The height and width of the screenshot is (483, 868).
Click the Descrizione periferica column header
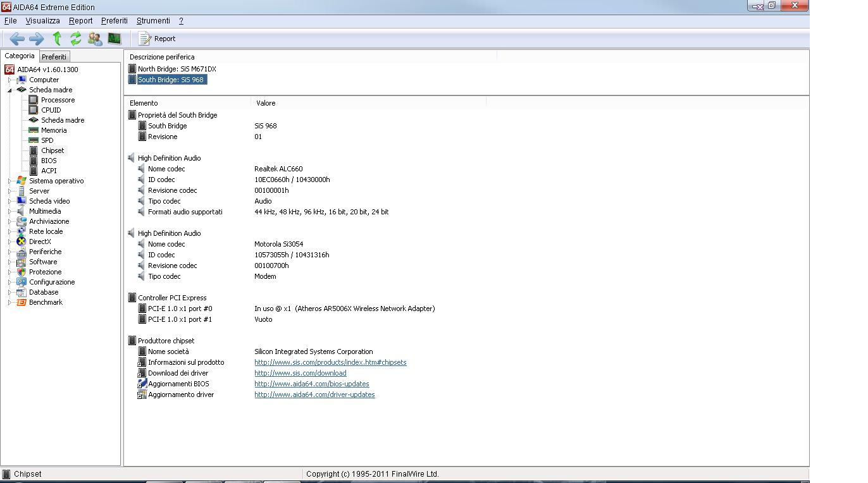tap(311, 57)
